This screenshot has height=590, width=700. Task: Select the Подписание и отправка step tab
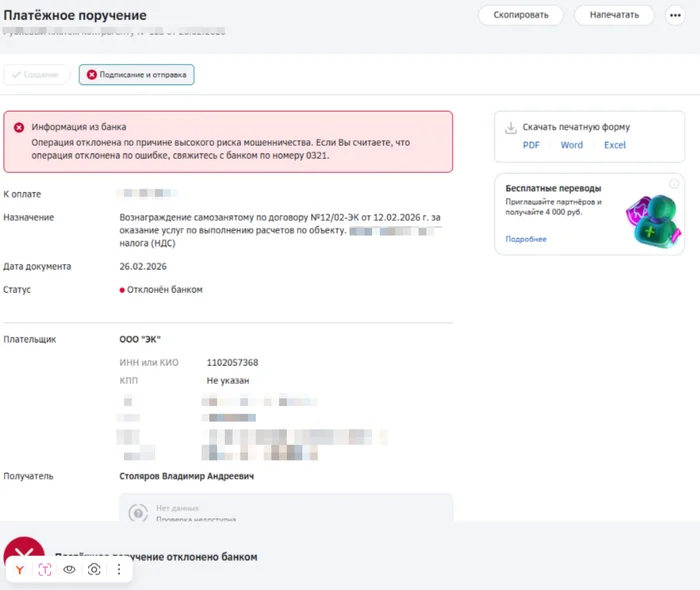click(x=136, y=75)
